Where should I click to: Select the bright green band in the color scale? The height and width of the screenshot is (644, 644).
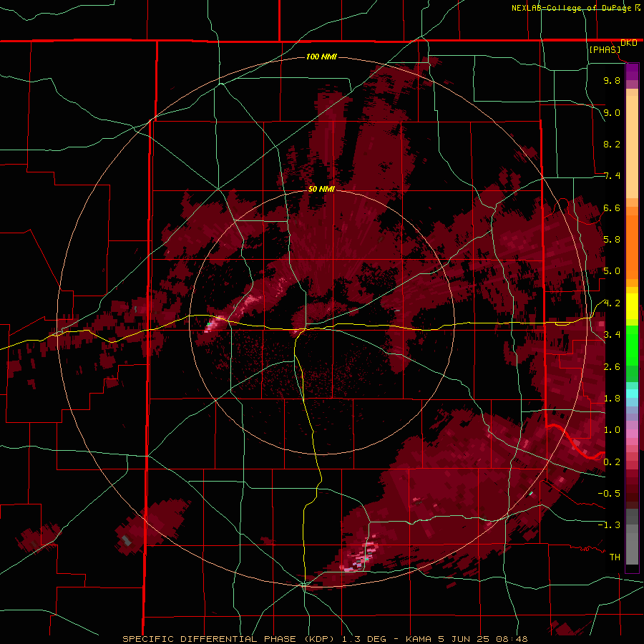[x=632, y=345]
